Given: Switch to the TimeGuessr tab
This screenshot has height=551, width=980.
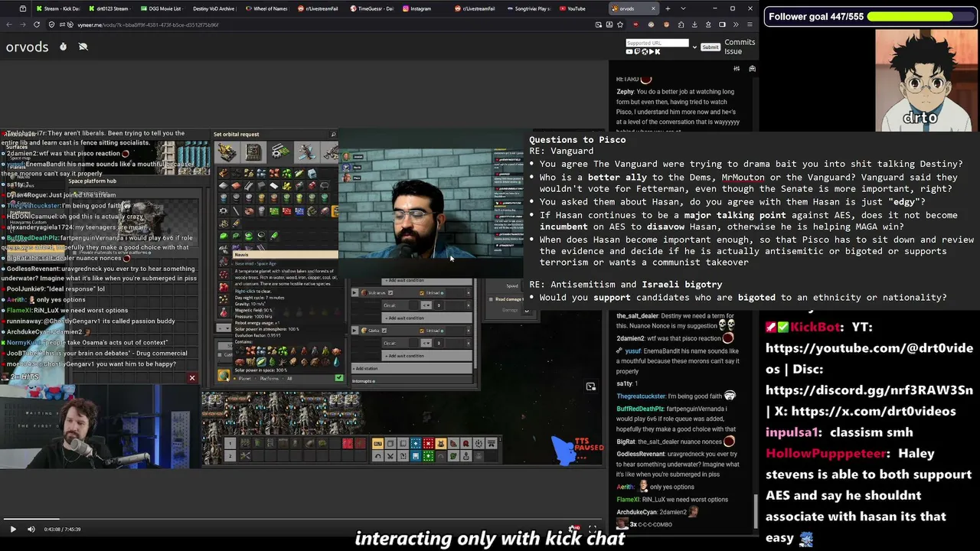Looking at the screenshot, I should (374, 8).
